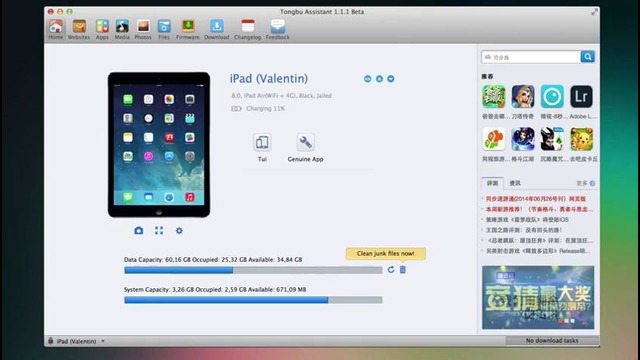Image resolution: width=640 pixels, height=360 pixels.
Task: Open the Download toolbar section
Action: (x=217, y=29)
